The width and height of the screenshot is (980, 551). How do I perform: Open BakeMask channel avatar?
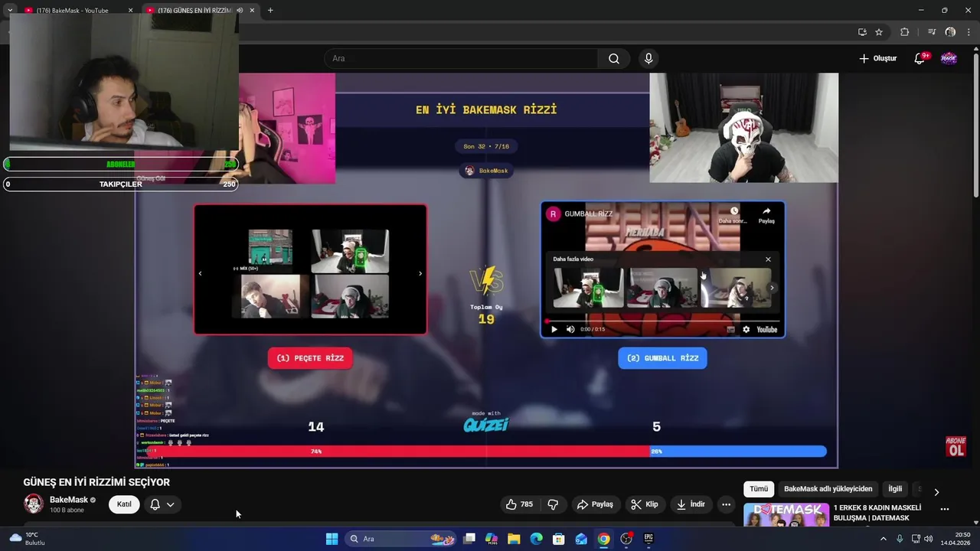(34, 504)
